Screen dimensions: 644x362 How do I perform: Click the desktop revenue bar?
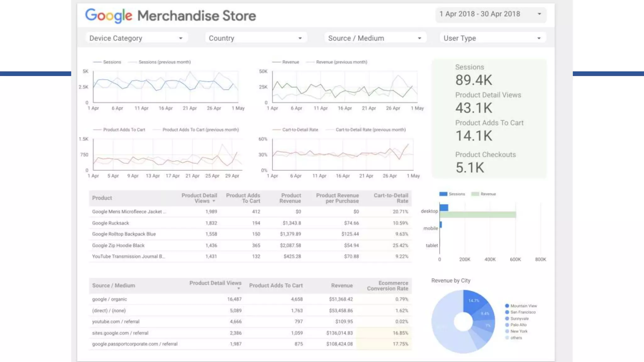(x=478, y=215)
